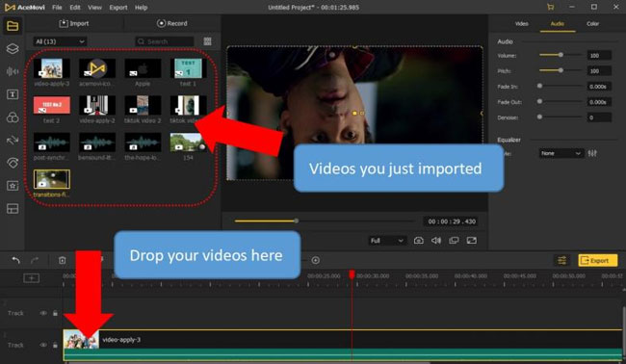Click the Import button
This screenshot has width=626, height=364.
74,23
